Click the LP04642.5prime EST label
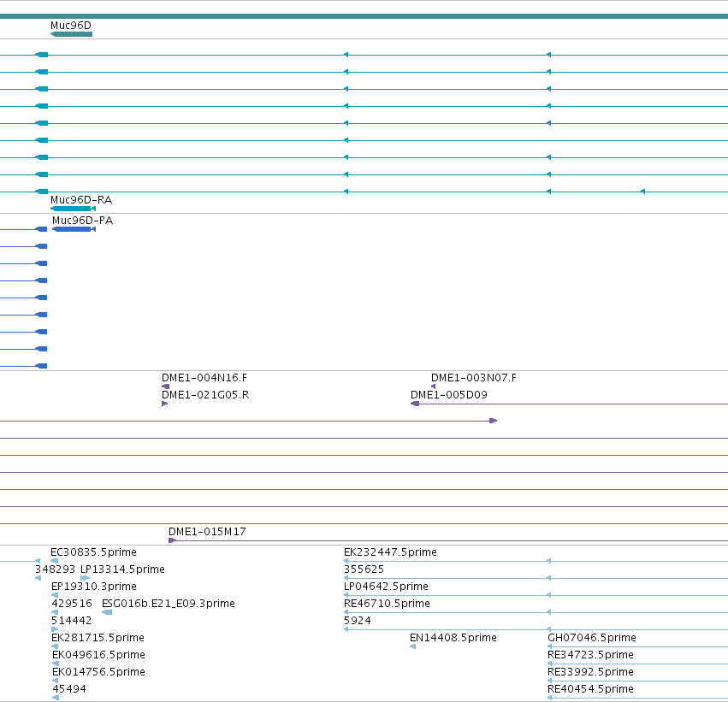This screenshot has width=728, height=702. pyautogui.click(x=386, y=587)
